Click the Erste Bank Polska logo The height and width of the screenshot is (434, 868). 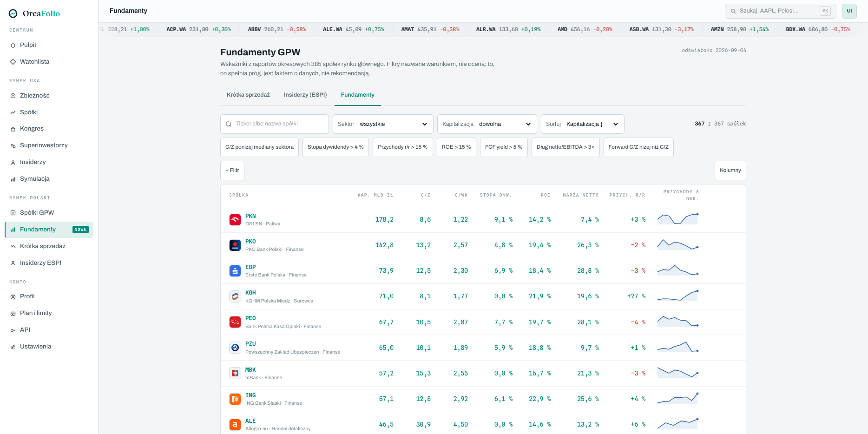tap(235, 271)
